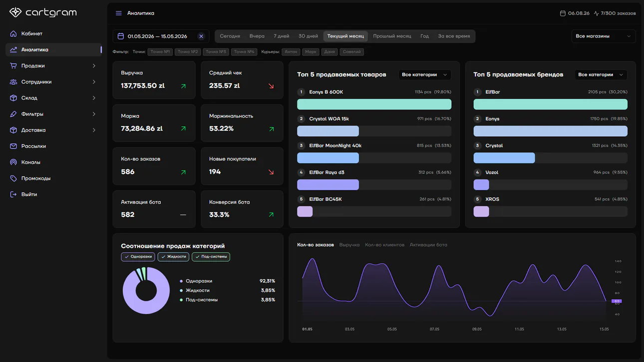Click the calendar icon next to 06.08.26

563,13
